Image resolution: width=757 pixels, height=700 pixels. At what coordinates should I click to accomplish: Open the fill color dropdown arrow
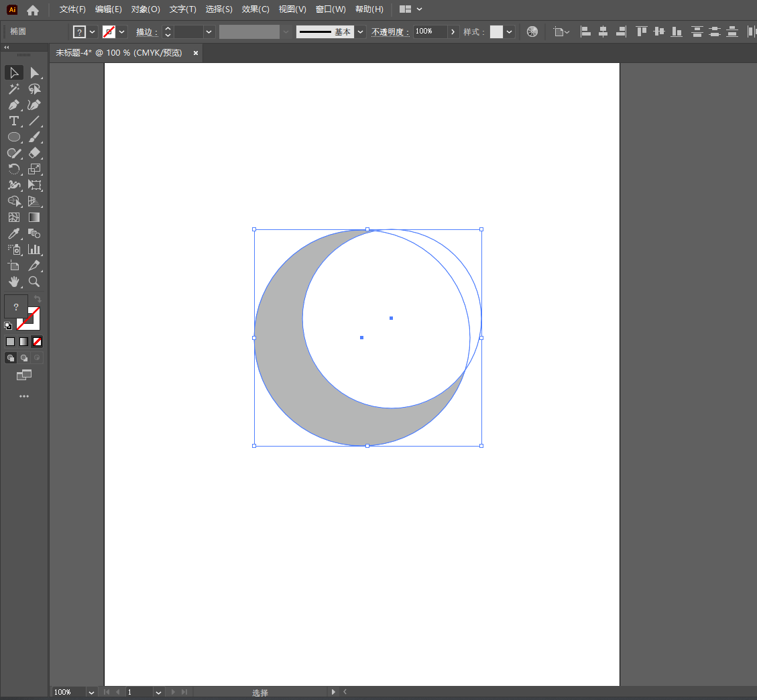(93, 32)
